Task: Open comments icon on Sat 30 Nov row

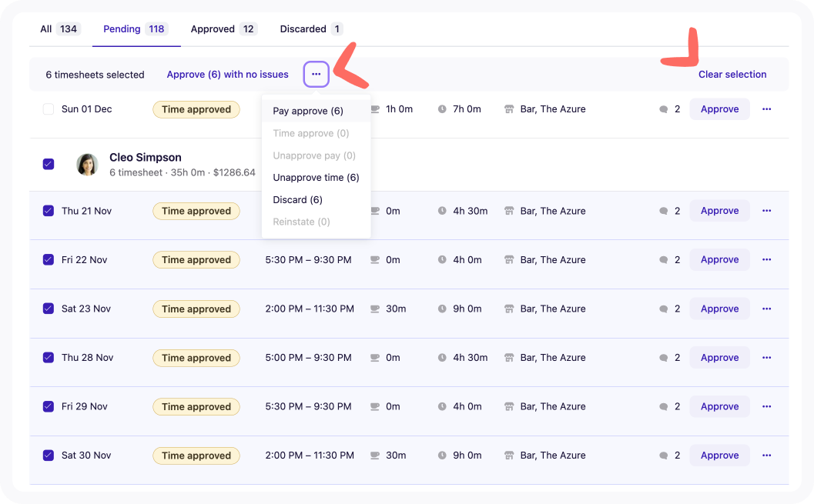Action: pyautogui.click(x=664, y=456)
